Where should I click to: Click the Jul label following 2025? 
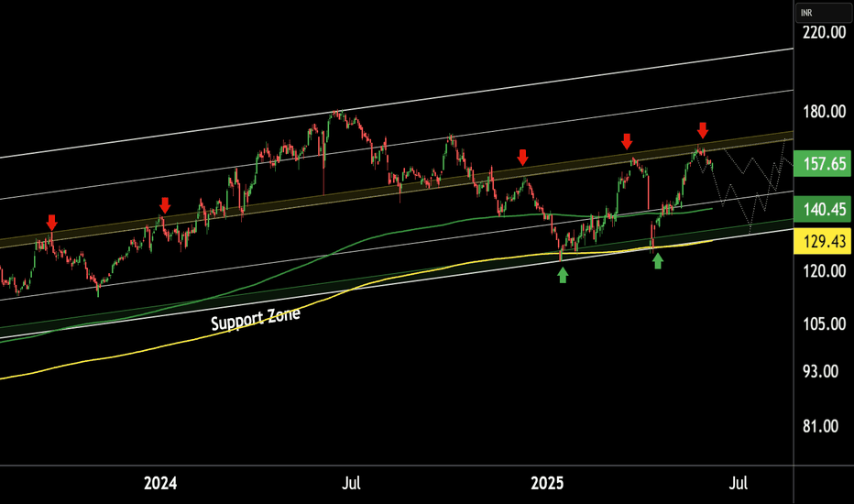[x=738, y=483]
